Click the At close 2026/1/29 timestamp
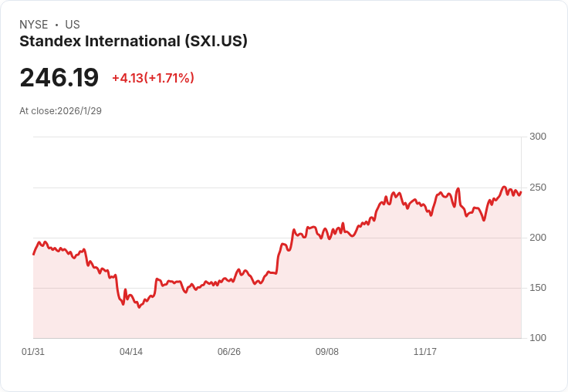This screenshot has height=392, width=568. [x=61, y=110]
